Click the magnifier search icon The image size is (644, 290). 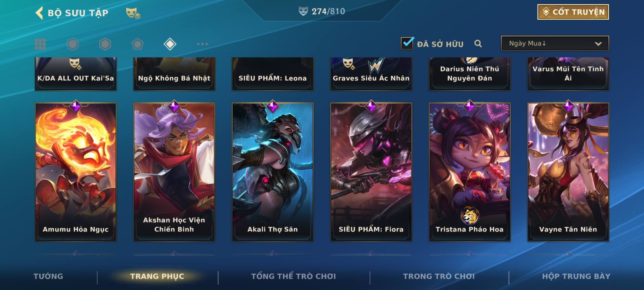[x=478, y=44]
